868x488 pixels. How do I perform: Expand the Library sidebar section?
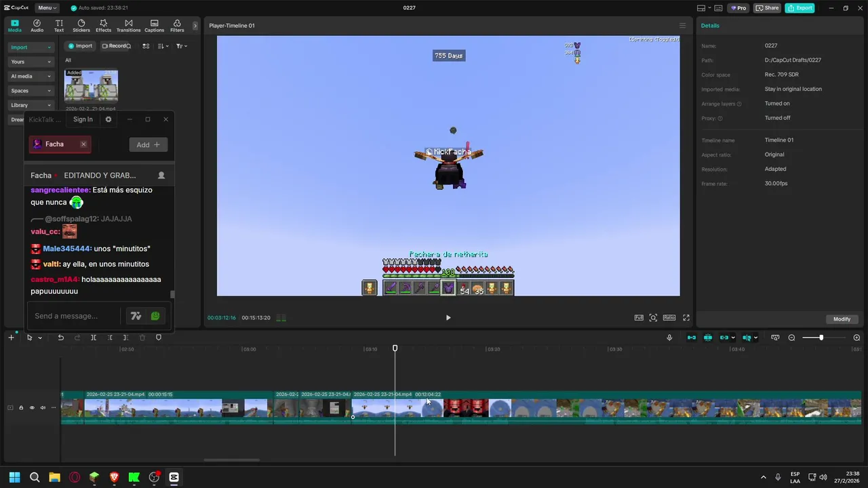[31, 105]
